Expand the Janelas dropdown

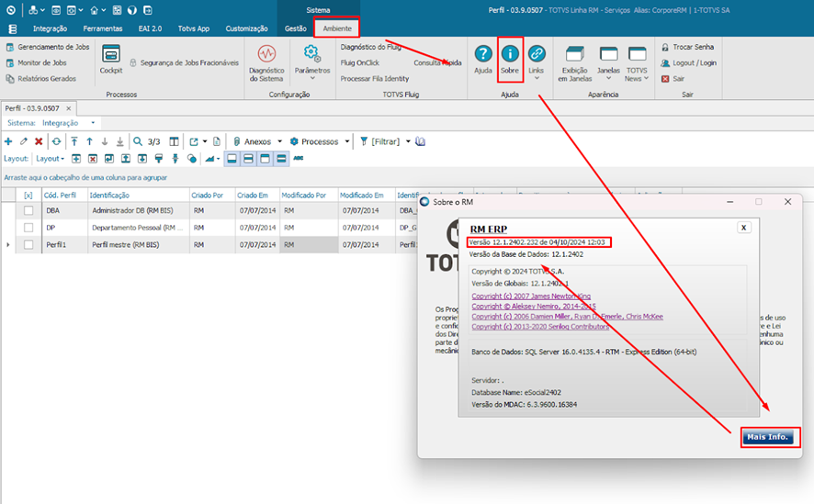tap(608, 78)
